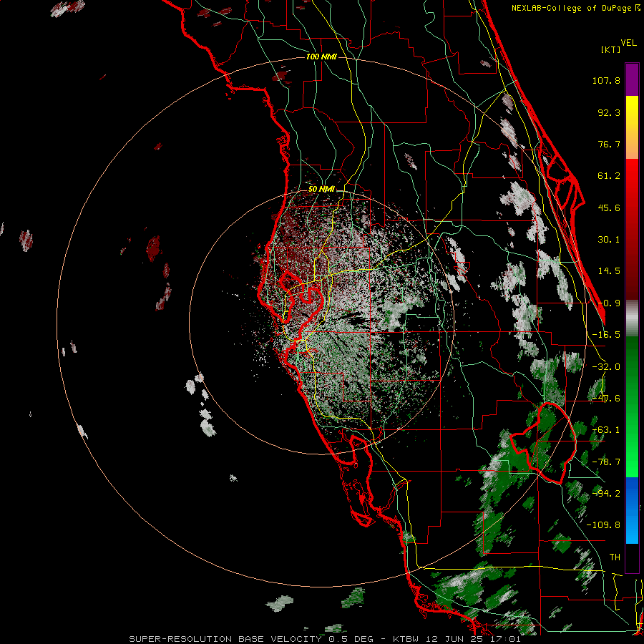Select the 107.8 value on velocity scale
Viewport: 644px width, 644px height.
pos(606,80)
